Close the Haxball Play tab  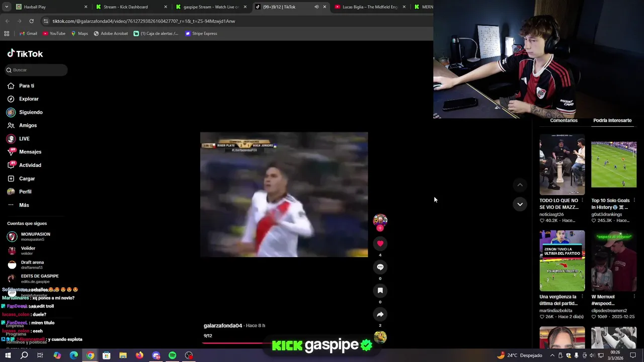(86, 7)
